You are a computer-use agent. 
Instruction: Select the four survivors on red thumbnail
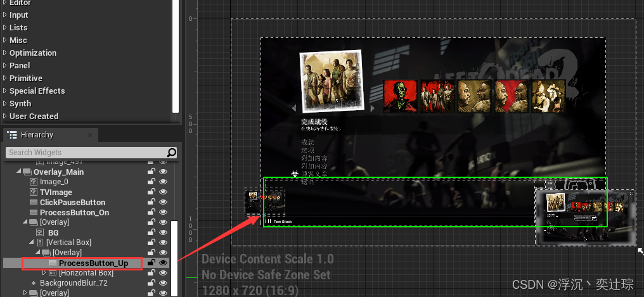pyautogui.click(x=437, y=96)
